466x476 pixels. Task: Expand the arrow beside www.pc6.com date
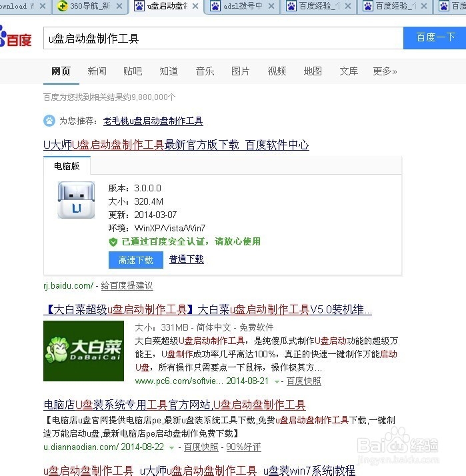click(277, 381)
